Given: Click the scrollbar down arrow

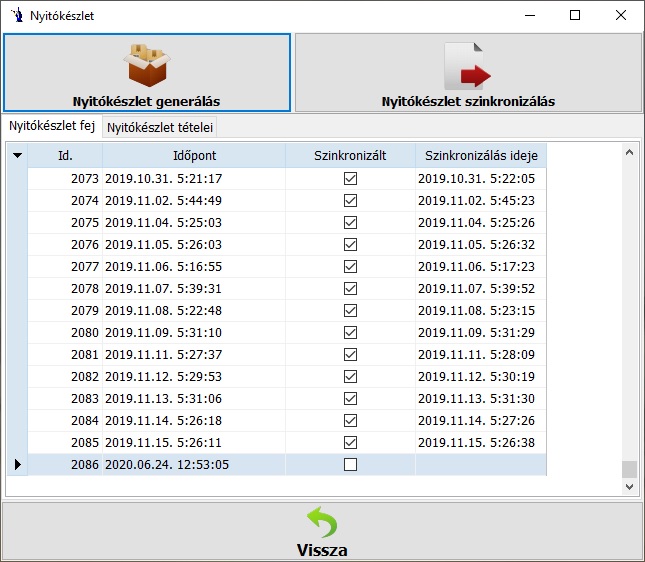Looking at the screenshot, I should point(629,486).
